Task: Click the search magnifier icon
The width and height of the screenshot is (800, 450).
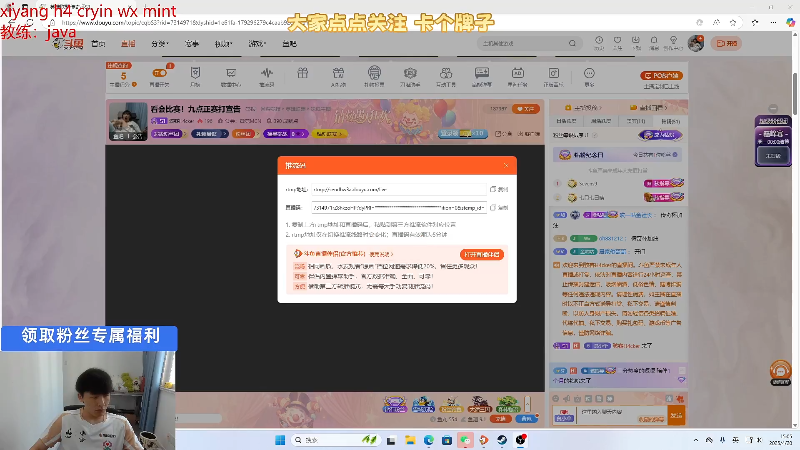Action: tap(572, 43)
